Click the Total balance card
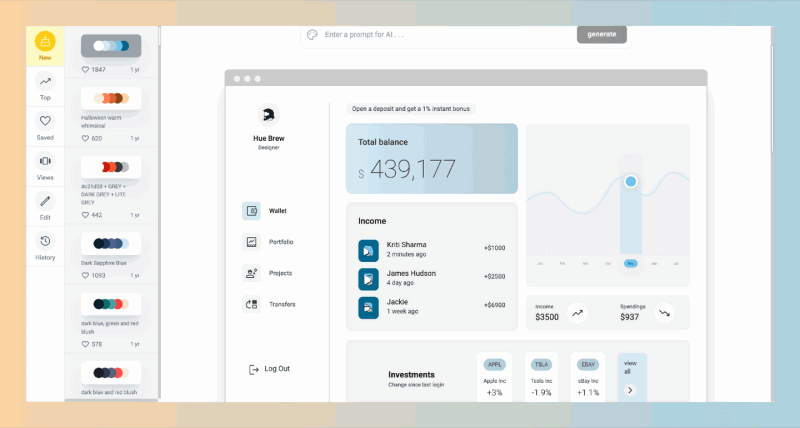This screenshot has height=428, width=800. (x=432, y=159)
